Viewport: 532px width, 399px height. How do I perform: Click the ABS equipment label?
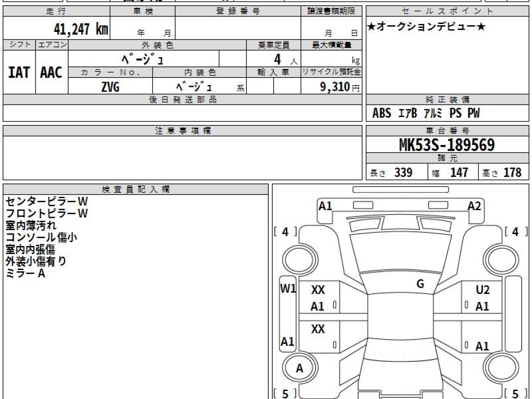pos(382,113)
